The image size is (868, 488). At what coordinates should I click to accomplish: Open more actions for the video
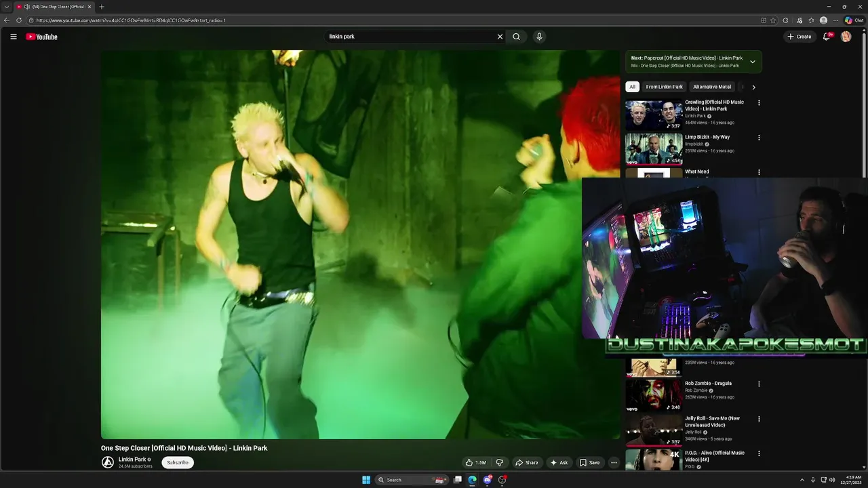tap(614, 462)
